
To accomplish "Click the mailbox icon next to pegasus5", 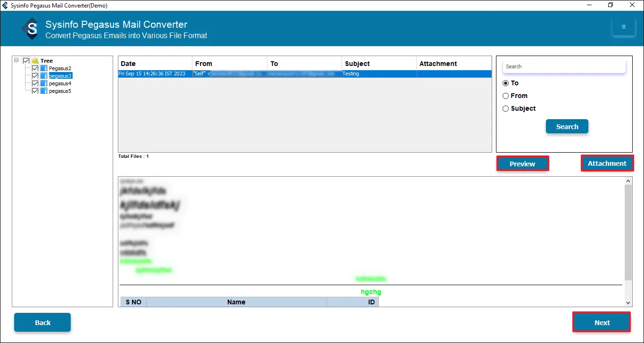I will tap(44, 91).
